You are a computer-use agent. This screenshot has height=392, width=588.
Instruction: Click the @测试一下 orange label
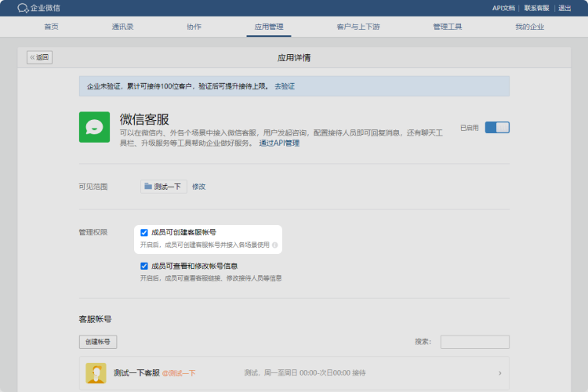tap(179, 373)
